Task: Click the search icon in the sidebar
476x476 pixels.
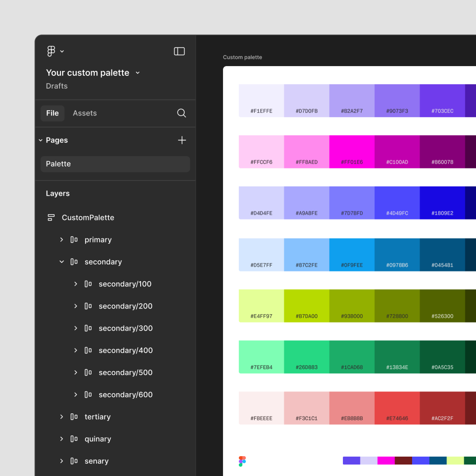Action: coord(182,113)
